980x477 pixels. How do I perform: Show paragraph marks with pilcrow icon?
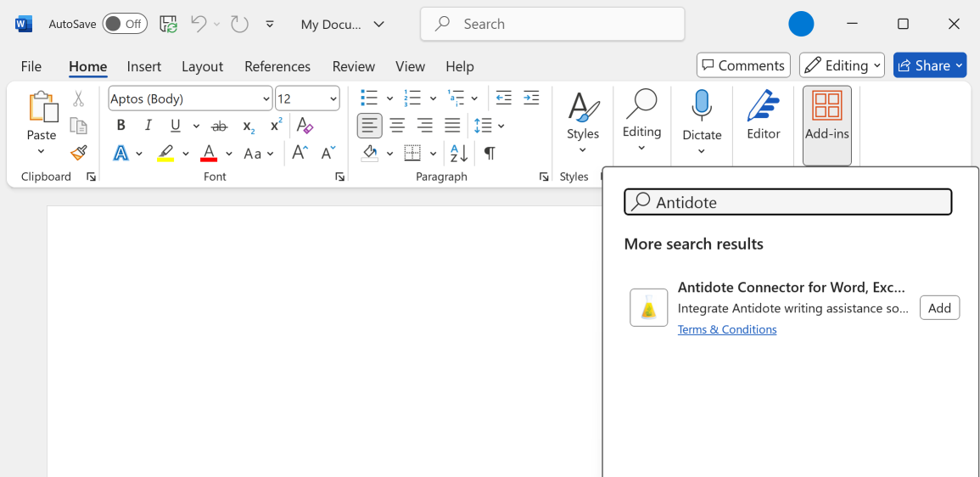point(490,153)
